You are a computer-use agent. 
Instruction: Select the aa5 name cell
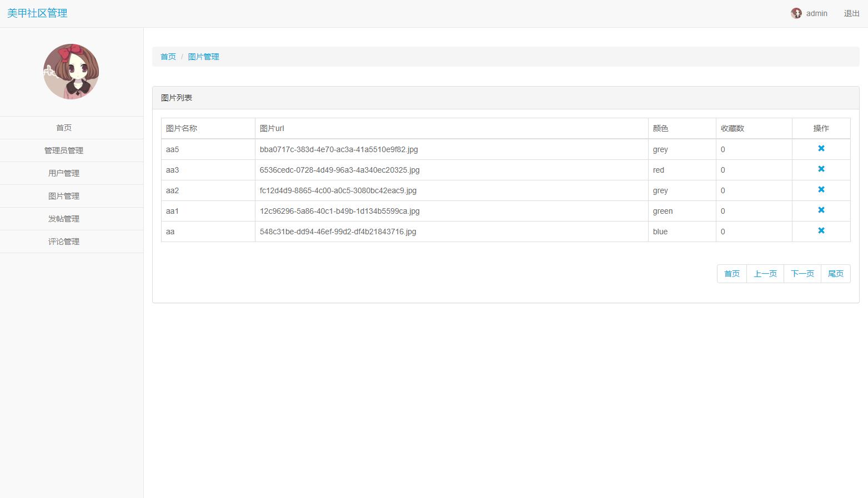coord(208,149)
